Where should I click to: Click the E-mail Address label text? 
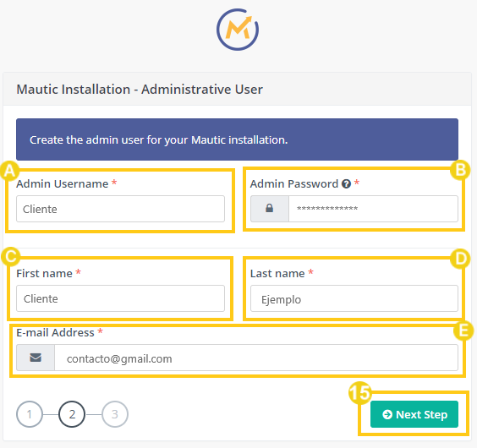pyautogui.click(x=55, y=332)
